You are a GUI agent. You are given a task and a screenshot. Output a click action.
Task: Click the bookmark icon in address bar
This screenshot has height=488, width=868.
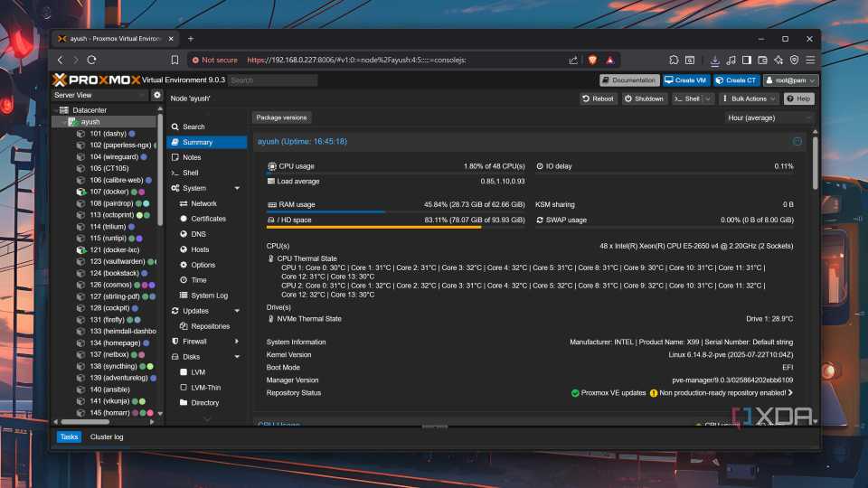[175, 60]
